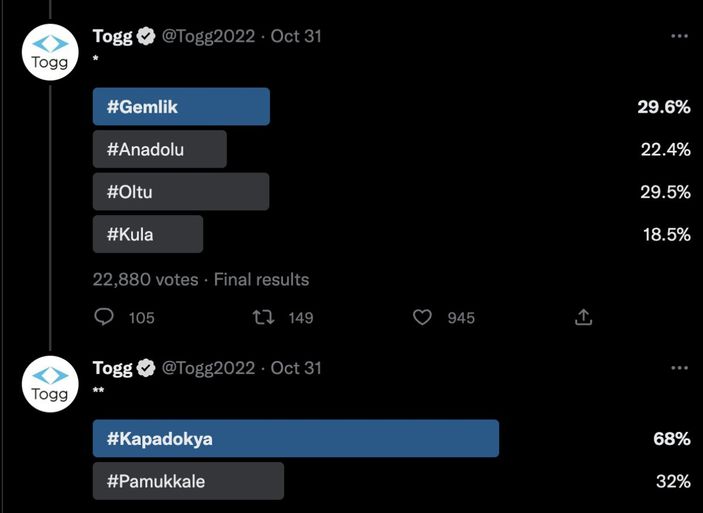Select the #Anadolu poll option
This screenshot has width=703, height=513.
(x=160, y=149)
